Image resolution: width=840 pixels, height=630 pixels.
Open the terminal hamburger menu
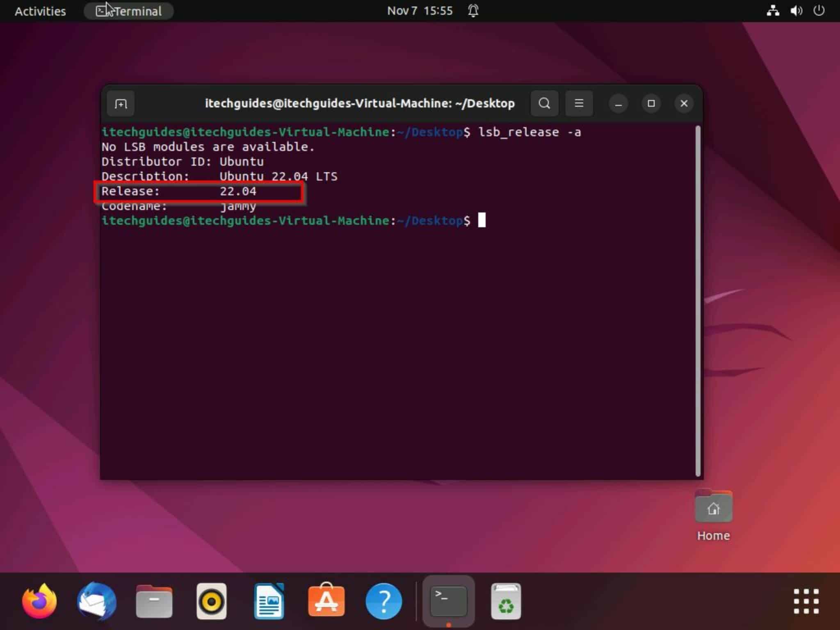pos(579,103)
